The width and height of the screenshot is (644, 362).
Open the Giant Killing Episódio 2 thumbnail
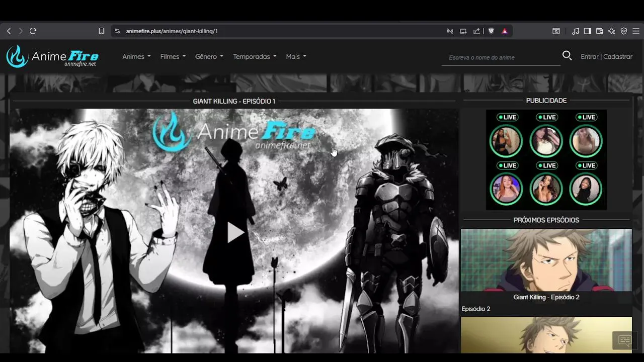(x=546, y=260)
